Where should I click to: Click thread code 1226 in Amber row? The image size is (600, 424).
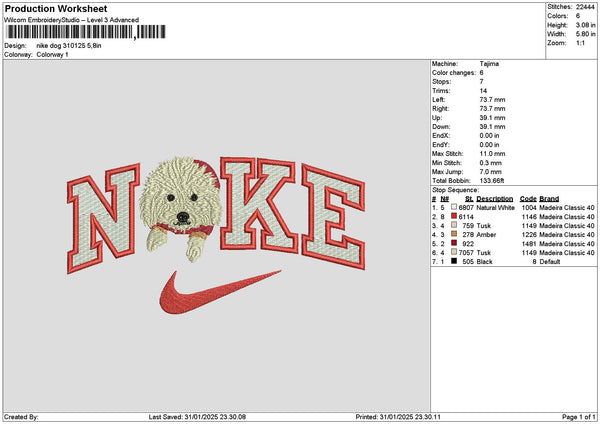pyautogui.click(x=529, y=235)
